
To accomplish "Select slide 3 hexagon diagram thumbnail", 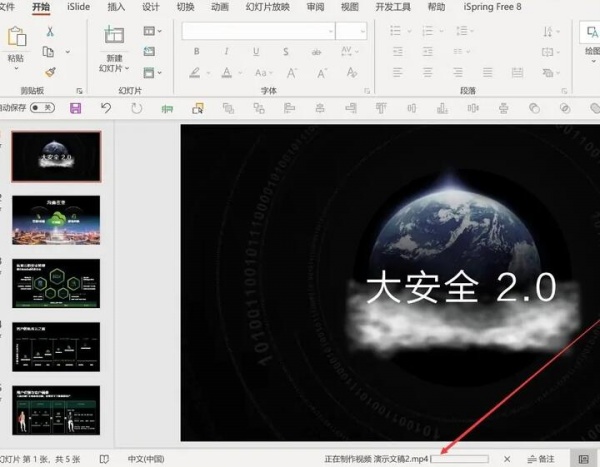I will (x=56, y=284).
